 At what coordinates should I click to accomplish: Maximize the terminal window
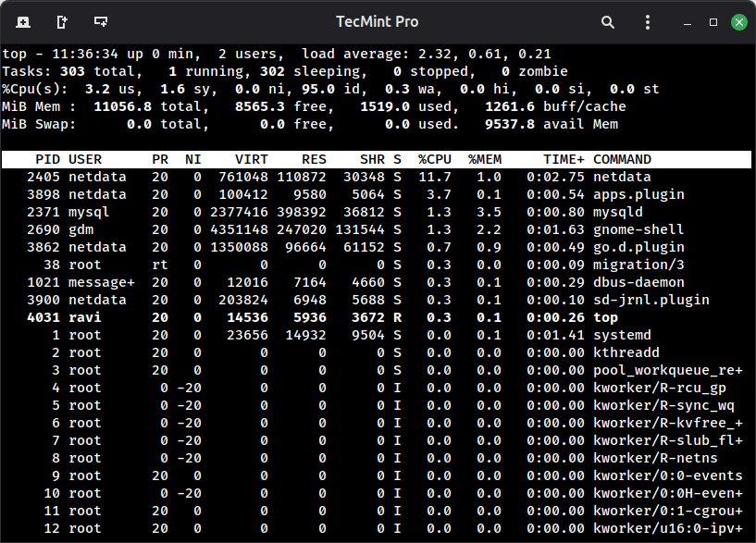(x=713, y=21)
